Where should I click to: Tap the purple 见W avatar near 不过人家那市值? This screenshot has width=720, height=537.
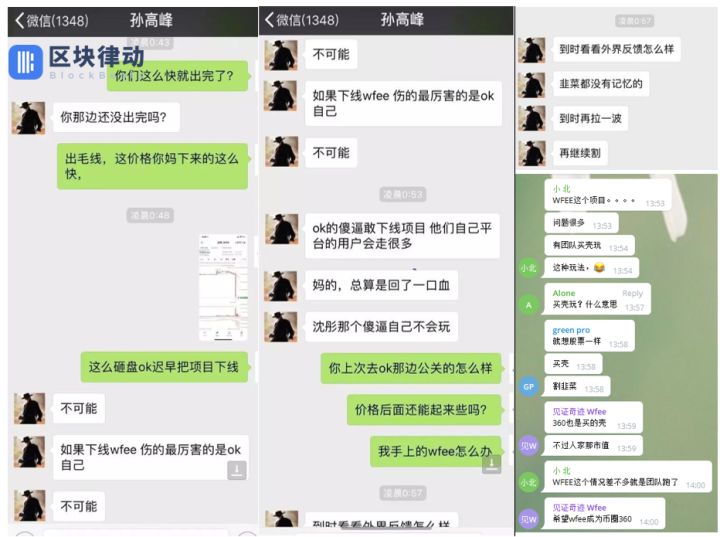click(x=529, y=446)
